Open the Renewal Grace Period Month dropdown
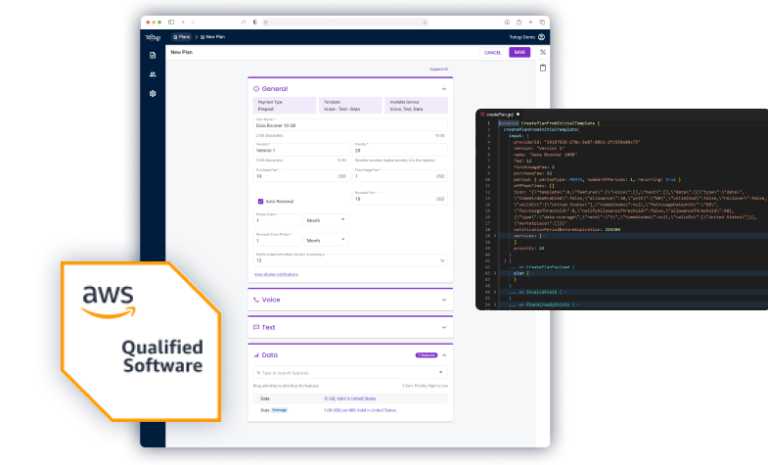Image resolution: width=768 pixels, height=465 pixels. [327, 240]
